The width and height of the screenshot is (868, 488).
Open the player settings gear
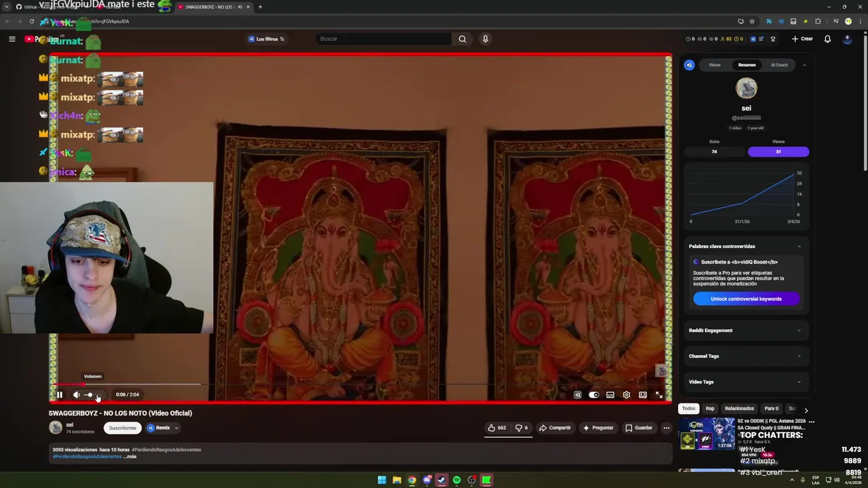[627, 394]
